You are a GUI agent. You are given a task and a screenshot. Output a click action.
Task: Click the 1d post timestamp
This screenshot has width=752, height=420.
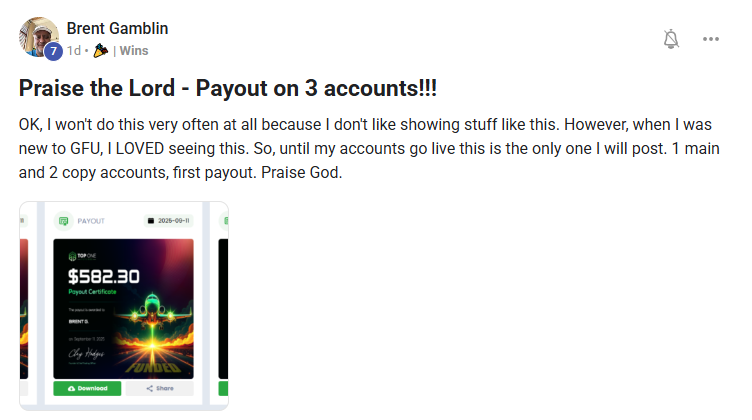point(74,50)
